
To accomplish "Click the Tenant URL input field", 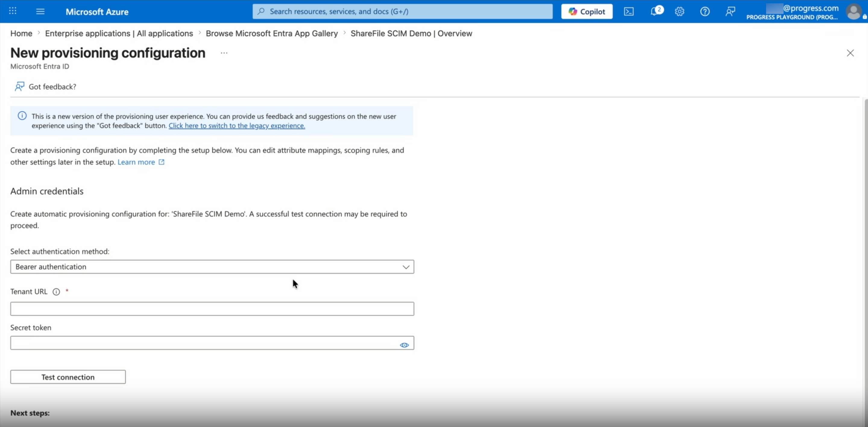I will click(212, 309).
